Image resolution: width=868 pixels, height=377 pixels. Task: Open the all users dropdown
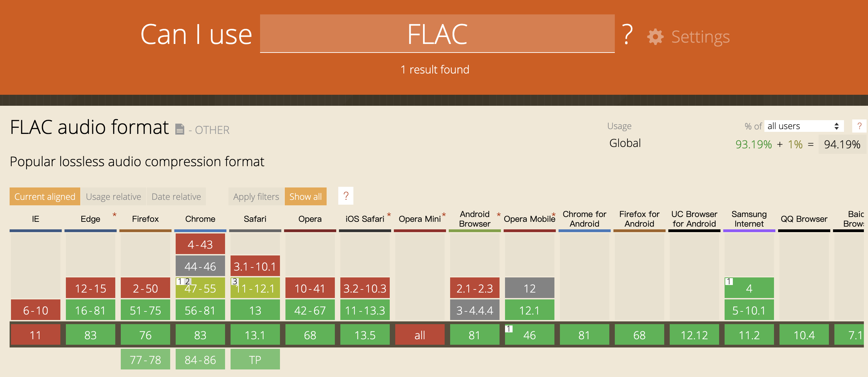point(804,126)
